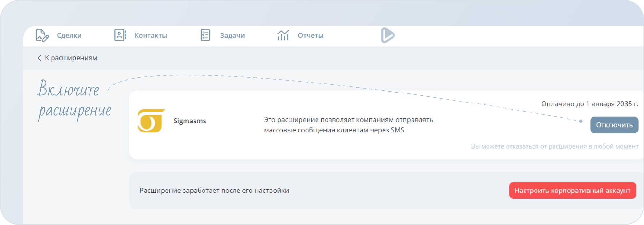Click the yellow Sigmasms logo
This screenshot has height=225, width=644.
[x=151, y=121]
